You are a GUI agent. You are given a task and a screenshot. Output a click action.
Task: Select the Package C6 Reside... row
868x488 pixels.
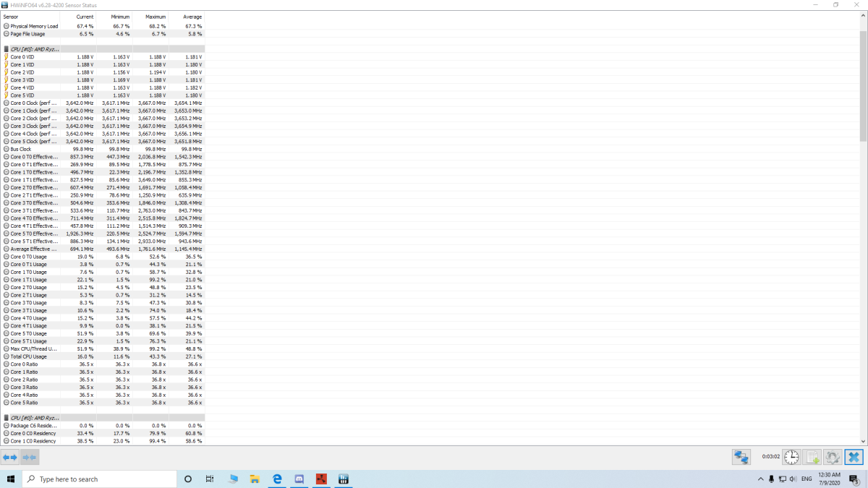pyautogui.click(x=103, y=426)
